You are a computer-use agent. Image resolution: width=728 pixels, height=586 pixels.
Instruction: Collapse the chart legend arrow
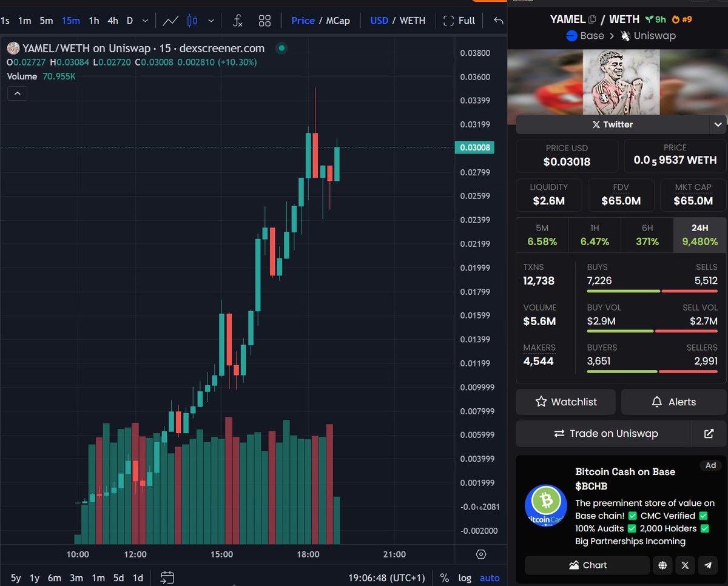click(x=17, y=93)
